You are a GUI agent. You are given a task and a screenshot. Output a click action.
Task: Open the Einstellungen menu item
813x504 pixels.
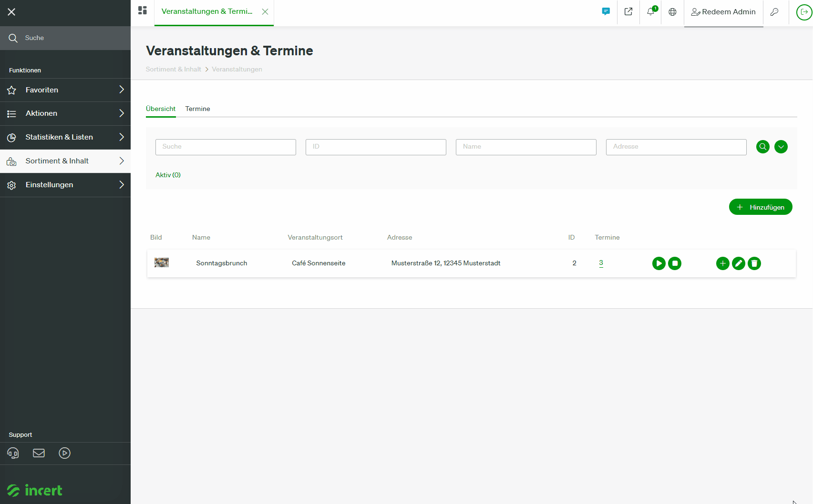[65, 185]
